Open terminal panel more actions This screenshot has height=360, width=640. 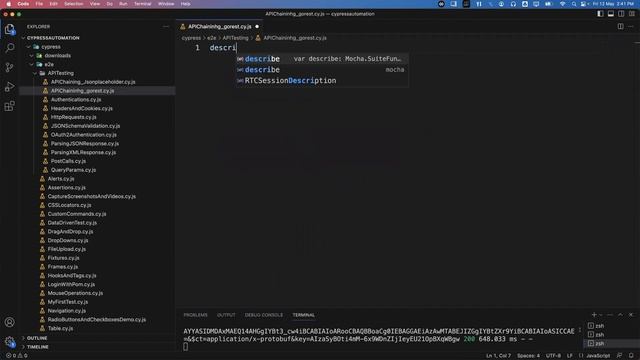pyautogui.click(x=610, y=315)
